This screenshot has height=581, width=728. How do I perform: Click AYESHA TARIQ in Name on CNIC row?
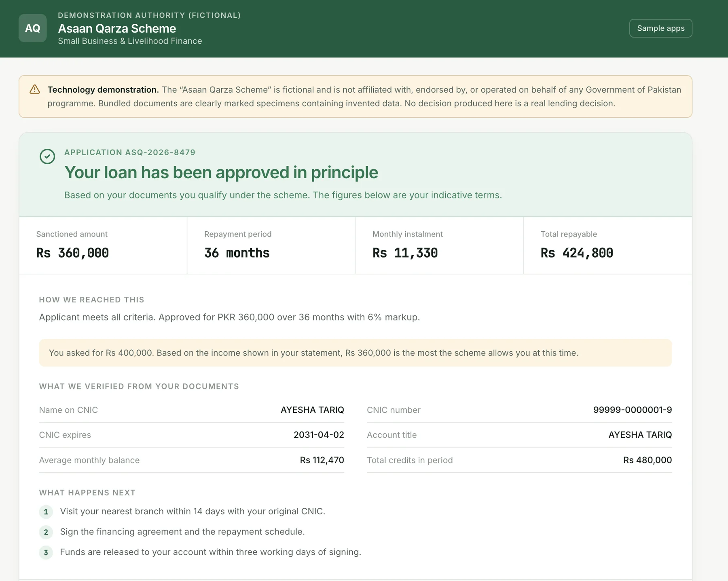[312, 410]
